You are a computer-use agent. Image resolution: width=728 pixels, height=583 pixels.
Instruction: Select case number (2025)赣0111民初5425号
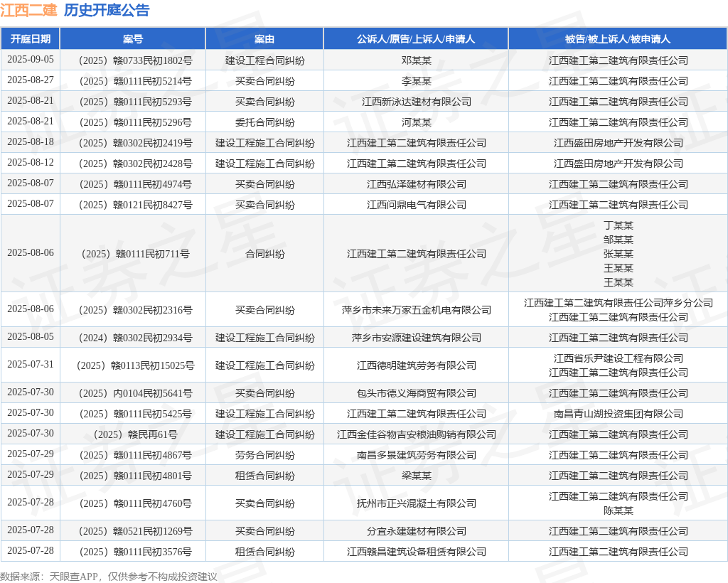coord(135,414)
